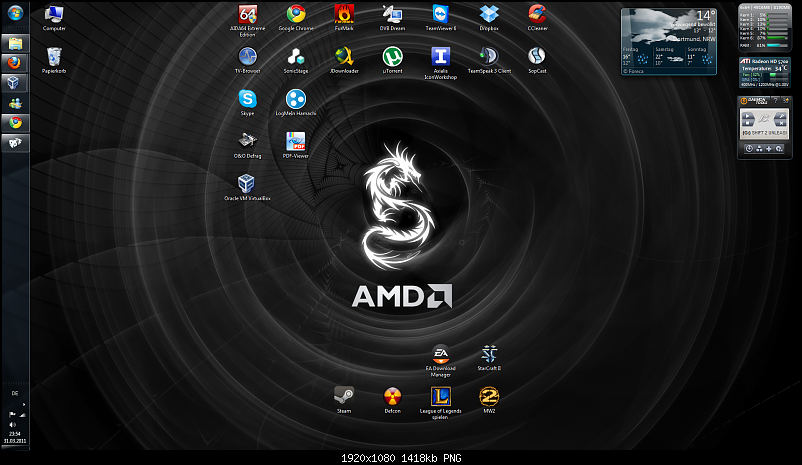Click the Show Desktop strip below the clock
This screenshot has width=802, height=465.
click(x=15, y=447)
